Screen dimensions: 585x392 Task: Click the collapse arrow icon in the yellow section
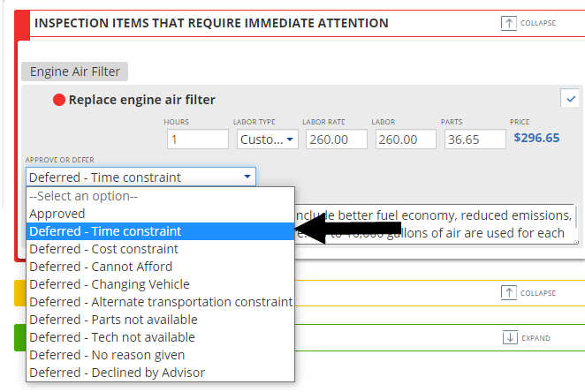(x=508, y=293)
